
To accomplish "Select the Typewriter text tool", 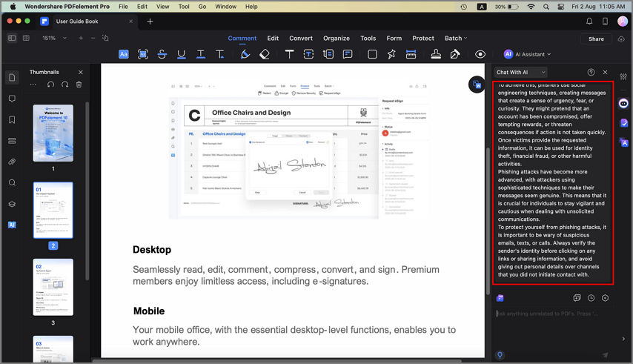I will pos(289,54).
